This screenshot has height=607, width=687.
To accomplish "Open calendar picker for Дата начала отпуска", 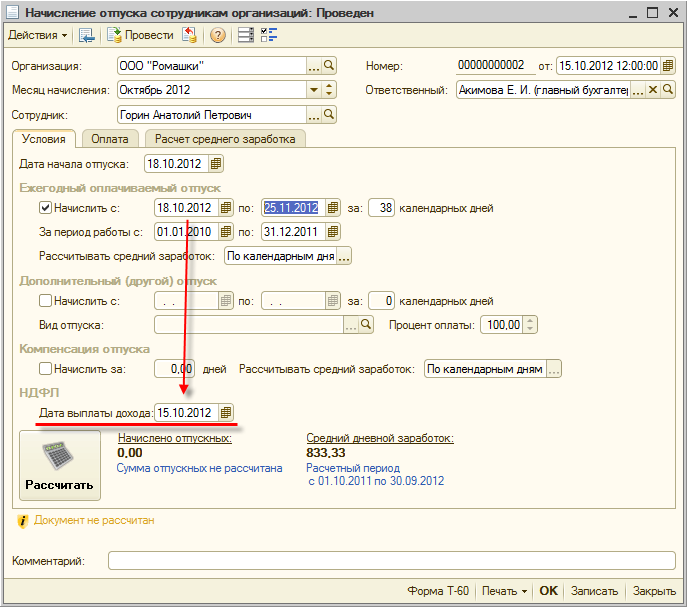I will click(x=216, y=164).
